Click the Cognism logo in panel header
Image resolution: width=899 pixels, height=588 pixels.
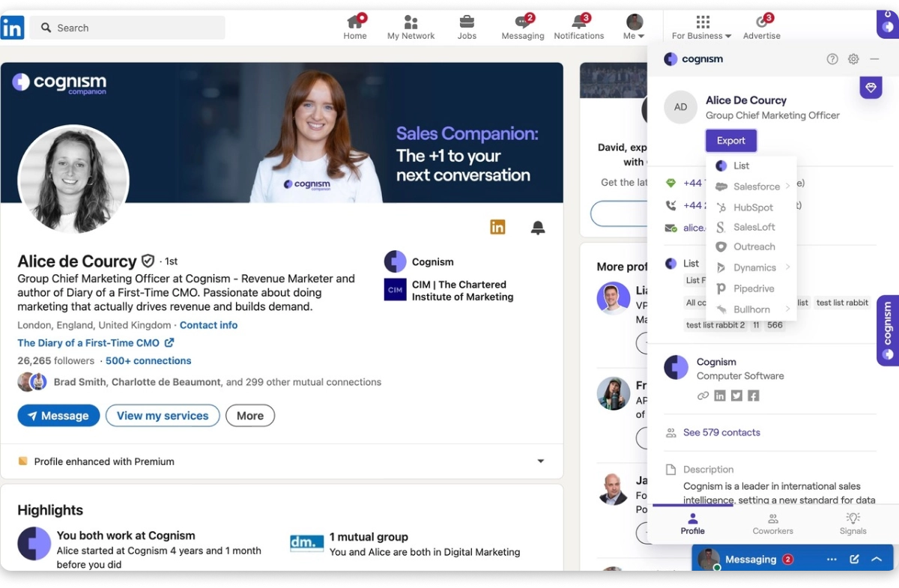(694, 59)
